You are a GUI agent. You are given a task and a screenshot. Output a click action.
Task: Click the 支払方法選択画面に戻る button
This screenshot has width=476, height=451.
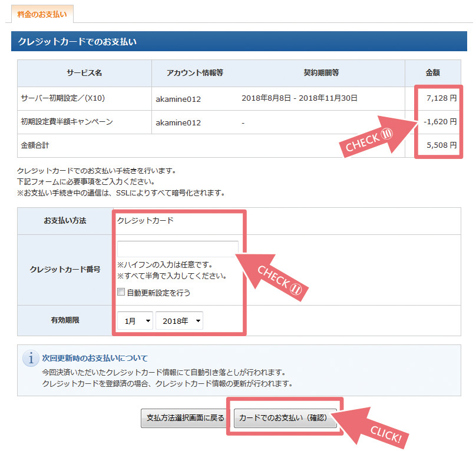click(186, 418)
